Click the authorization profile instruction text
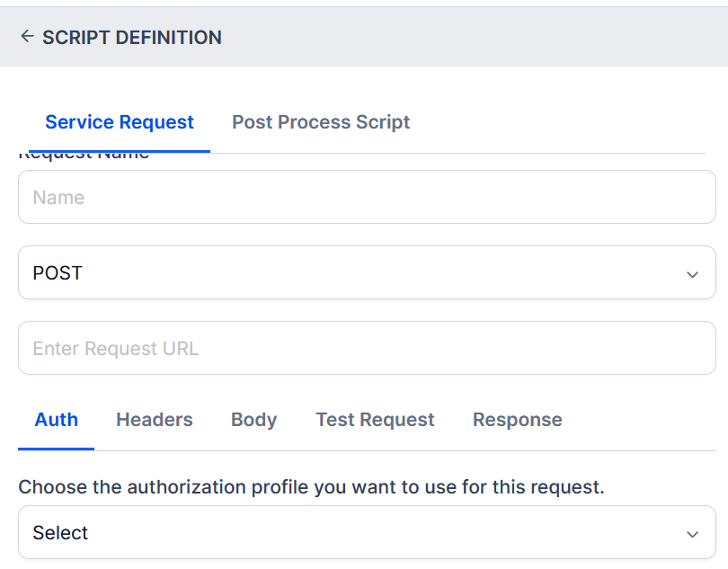 [311, 487]
